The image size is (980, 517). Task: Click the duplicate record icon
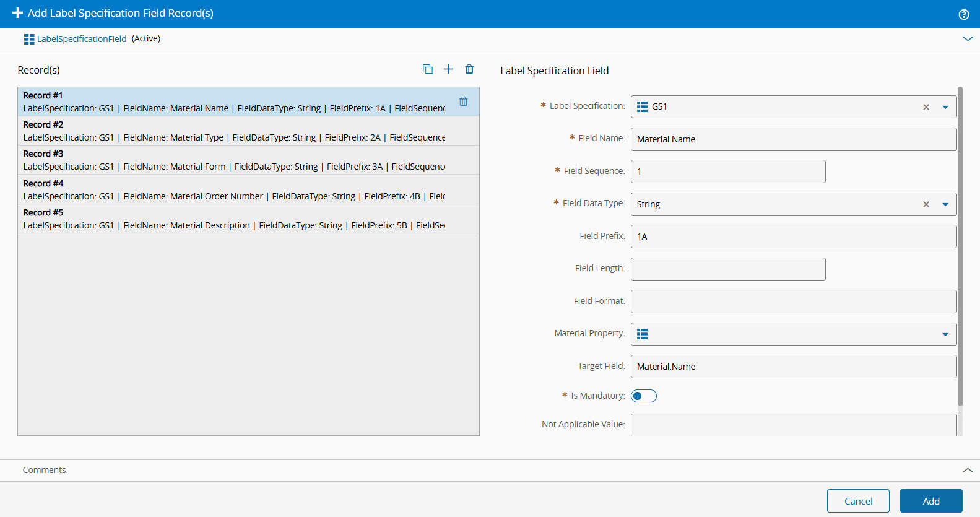pyautogui.click(x=427, y=69)
